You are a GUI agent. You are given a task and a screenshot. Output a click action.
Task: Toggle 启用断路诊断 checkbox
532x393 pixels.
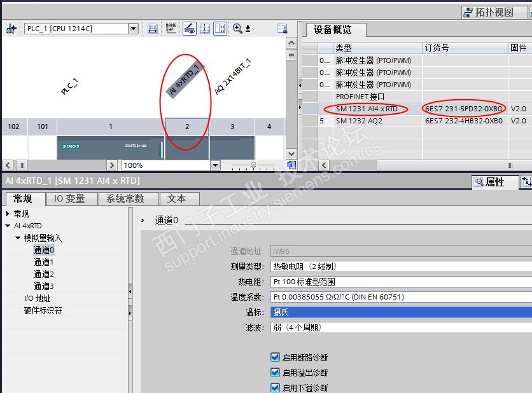tap(275, 357)
